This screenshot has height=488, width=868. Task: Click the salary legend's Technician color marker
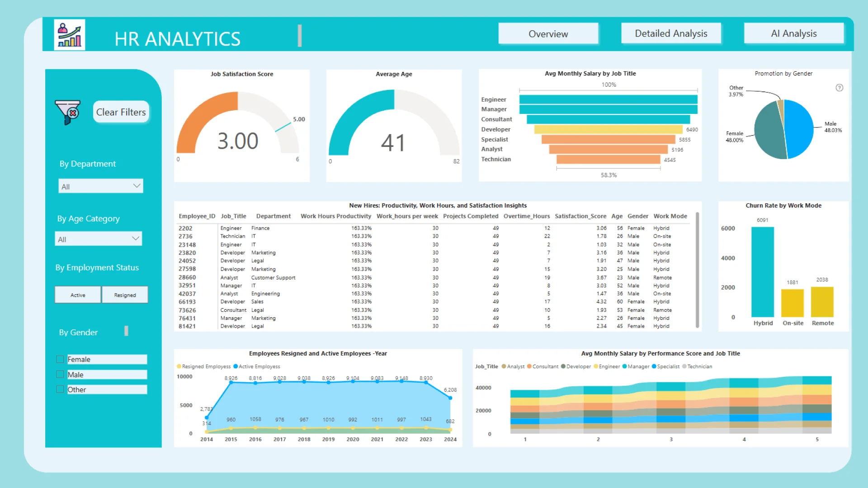[684, 366]
